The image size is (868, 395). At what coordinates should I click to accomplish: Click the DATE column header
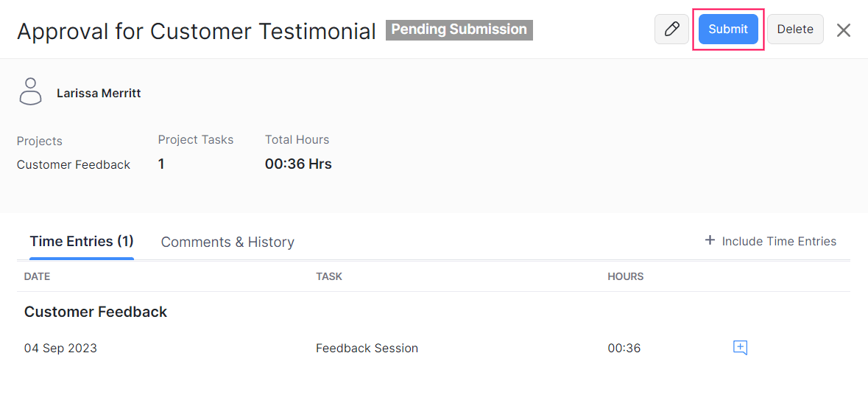(x=37, y=276)
